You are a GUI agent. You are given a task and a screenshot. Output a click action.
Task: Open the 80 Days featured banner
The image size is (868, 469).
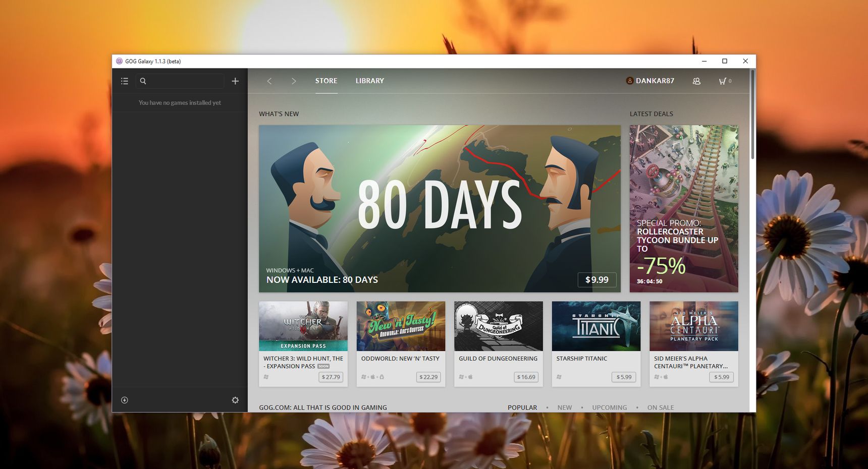pyautogui.click(x=440, y=208)
